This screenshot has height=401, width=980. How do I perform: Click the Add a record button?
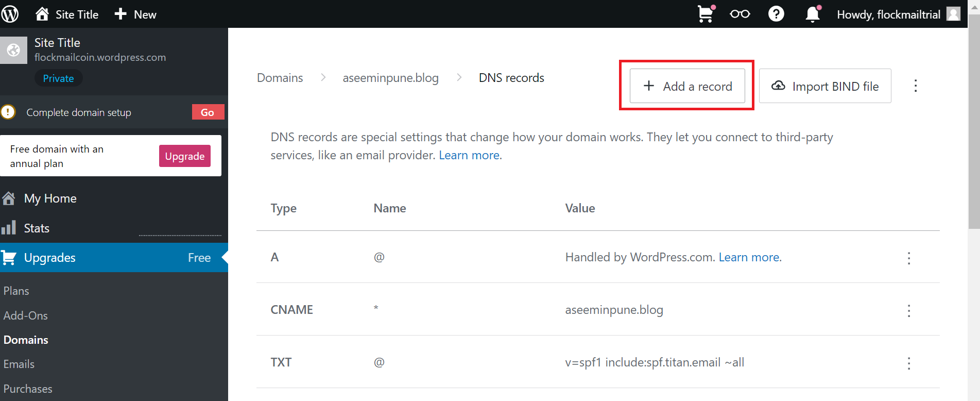687,86
